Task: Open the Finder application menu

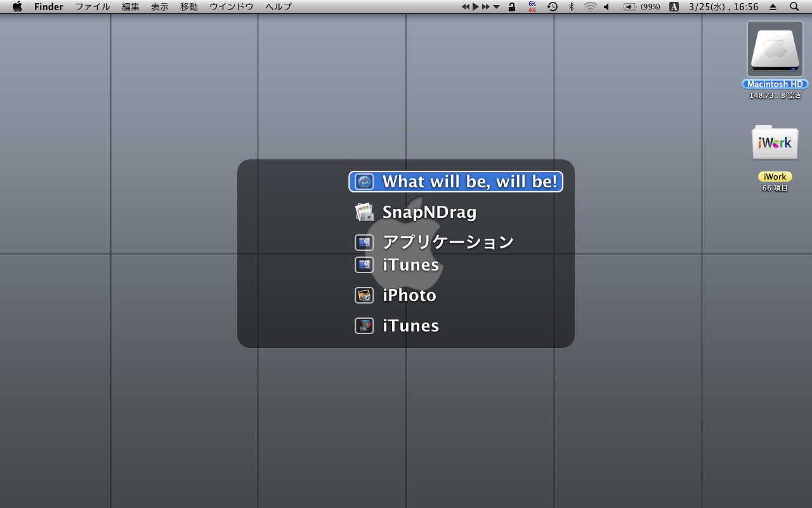Action: (48, 6)
